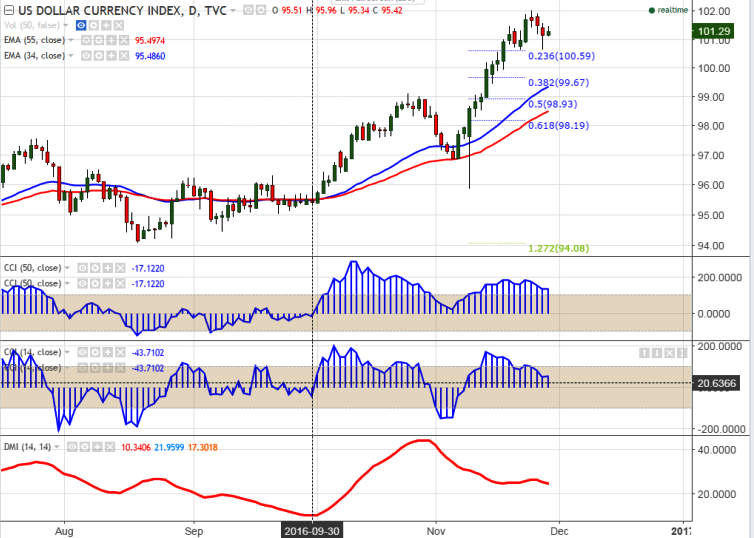Delete the EMA (34, close) indicator
Screen dimensions: 754x538
(124, 56)
